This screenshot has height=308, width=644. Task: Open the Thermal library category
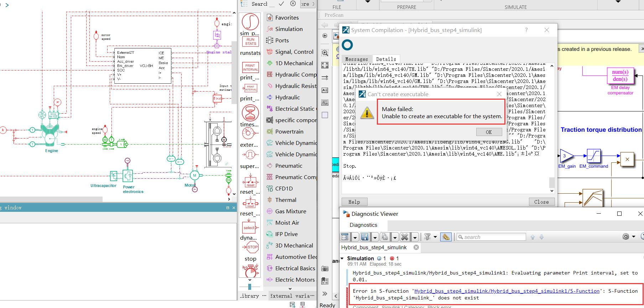coord(286,200)
